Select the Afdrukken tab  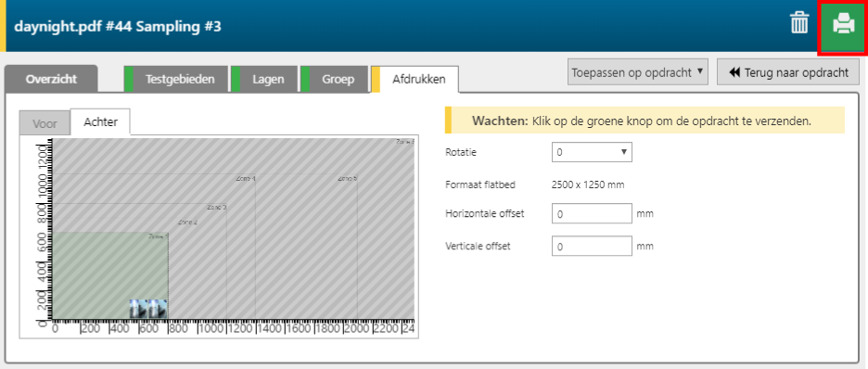tap(415, 79)
